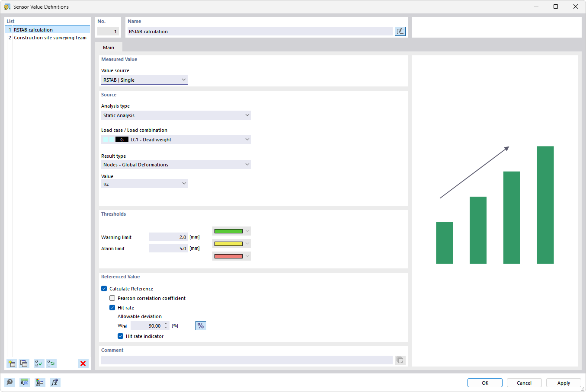Close the Sensor Value Definitions dialog

[x=576, y=6]
